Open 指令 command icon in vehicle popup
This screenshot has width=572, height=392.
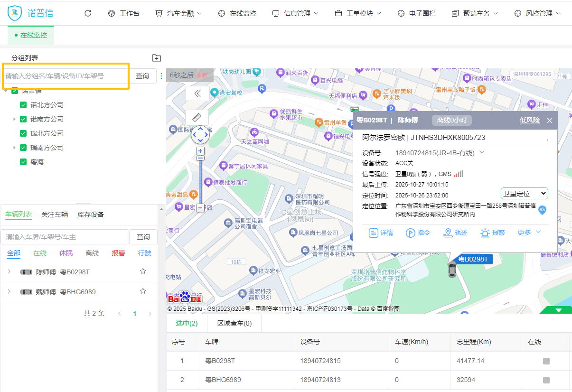418,233
